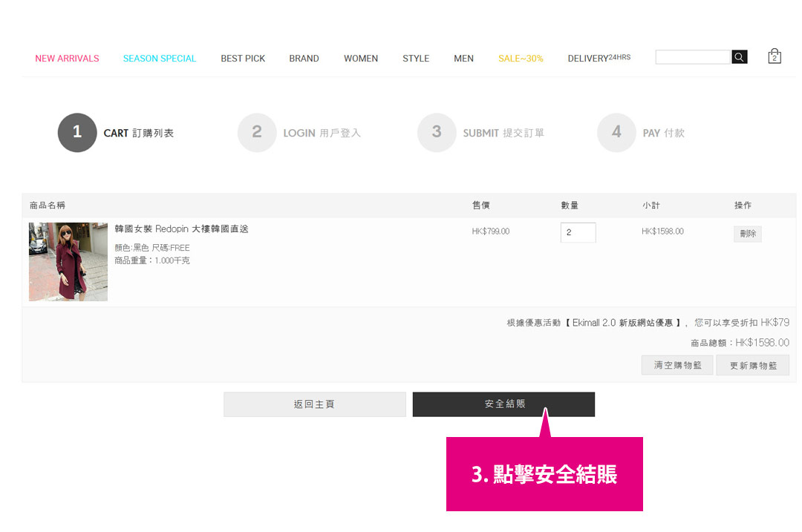Click step 4 PAY circle

(616, 133)
